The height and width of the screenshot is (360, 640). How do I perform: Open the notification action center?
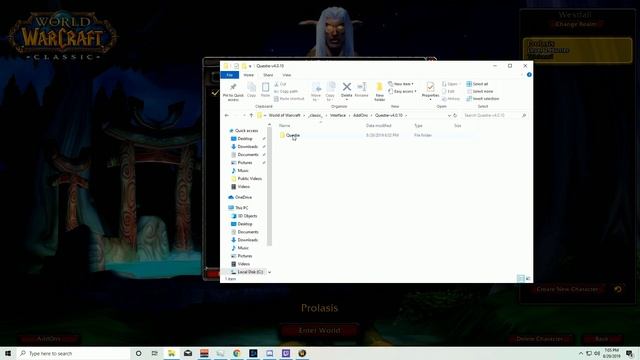click(630, 353)
